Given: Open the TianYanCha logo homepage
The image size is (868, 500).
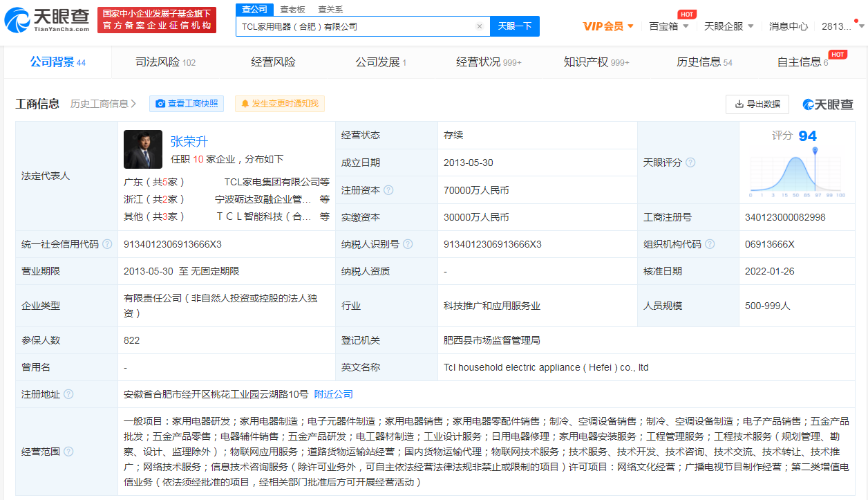Looking at the screenshot, I should coord(47,20).
